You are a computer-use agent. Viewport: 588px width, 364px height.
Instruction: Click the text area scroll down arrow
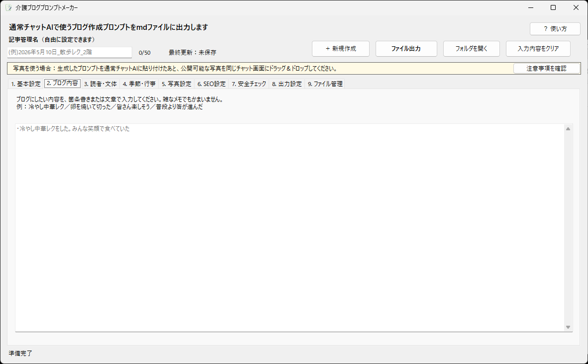[568, 327]
